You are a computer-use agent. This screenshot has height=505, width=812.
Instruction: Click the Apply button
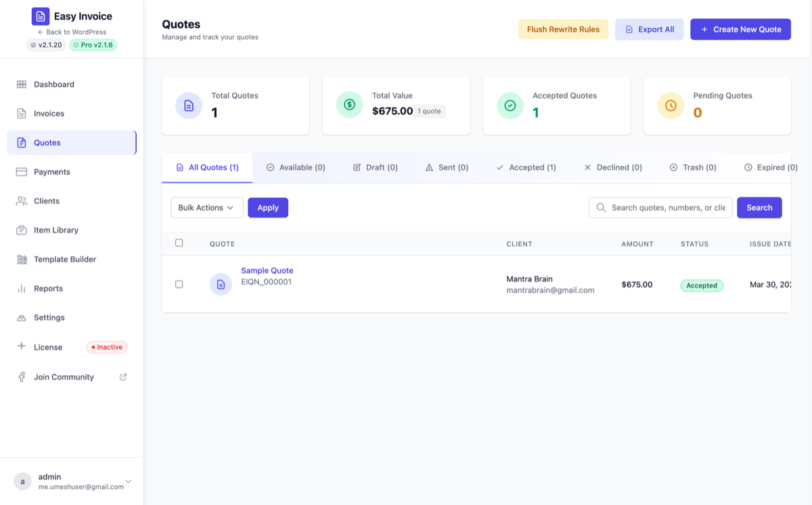pos(268,208)
